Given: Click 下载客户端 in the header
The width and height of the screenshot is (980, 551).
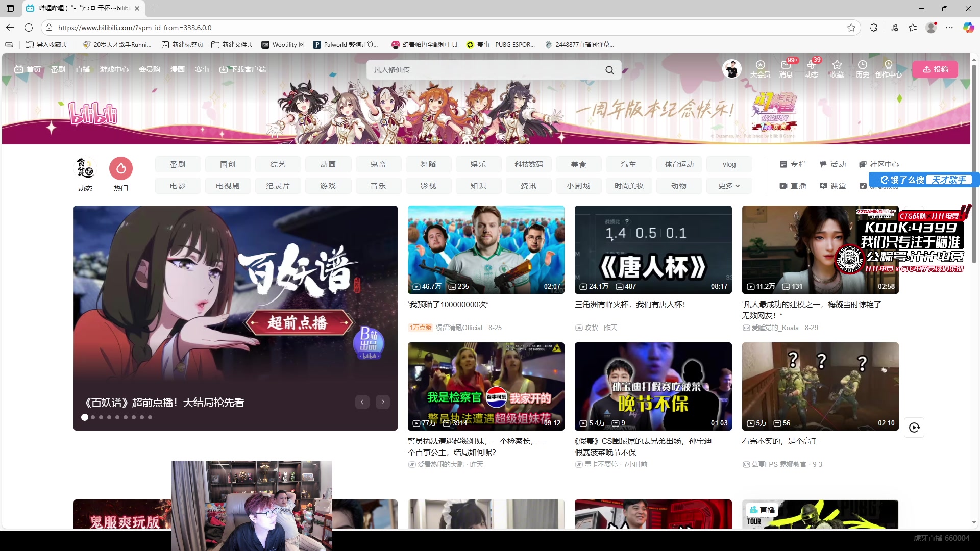Looking at the screenshot, I should (x=242, y=69).
